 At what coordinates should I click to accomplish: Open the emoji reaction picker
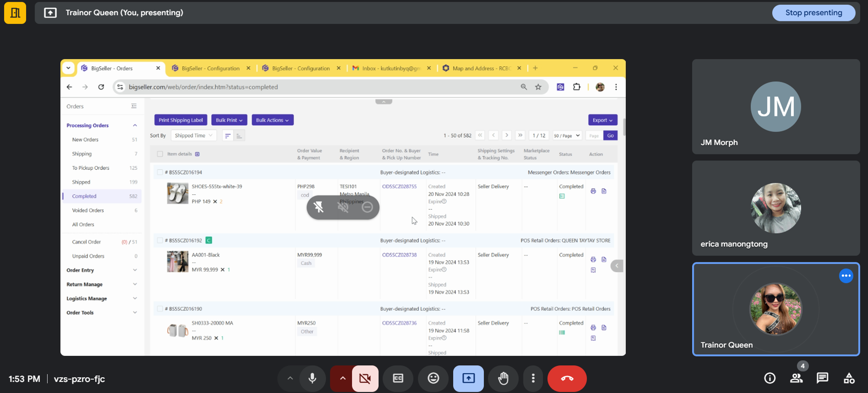point(433,378)
